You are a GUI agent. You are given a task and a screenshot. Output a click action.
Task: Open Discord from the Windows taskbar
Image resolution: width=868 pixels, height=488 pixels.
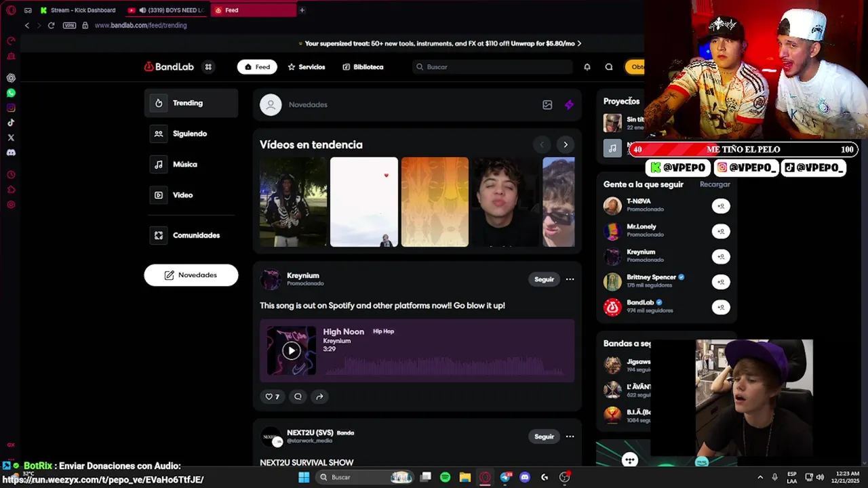click(x=524, y=477)
